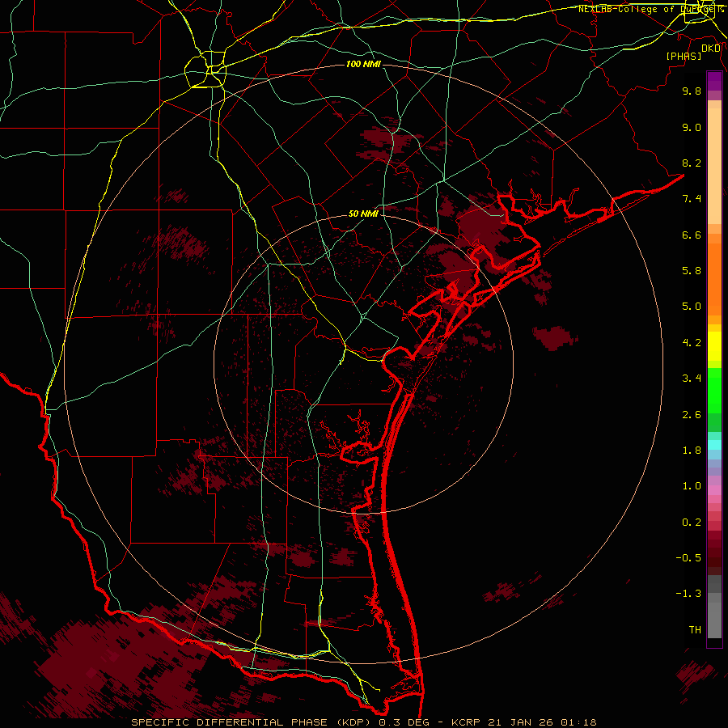The height and width of the screenshot is (728, 728).
Task: Click the "4.2" color scale value
Action: point(692,343)
